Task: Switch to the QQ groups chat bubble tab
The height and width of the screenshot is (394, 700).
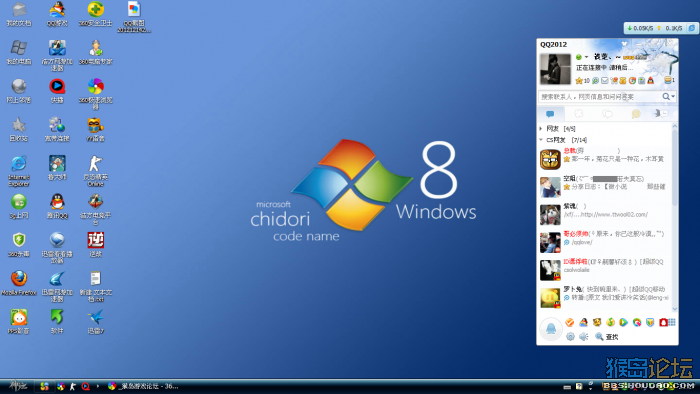Action: [x=607, y=114]
